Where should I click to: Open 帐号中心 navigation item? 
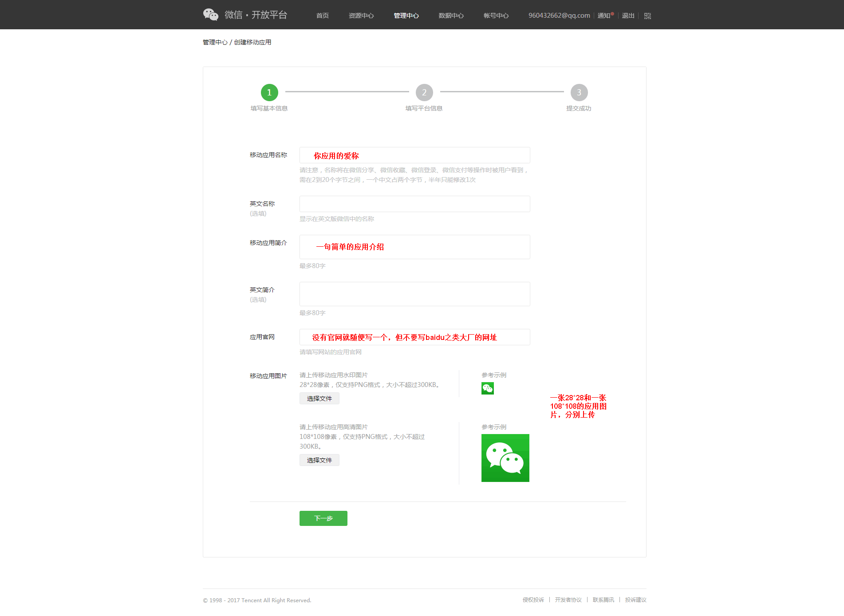pyautogui.click(x=496, y=16)
